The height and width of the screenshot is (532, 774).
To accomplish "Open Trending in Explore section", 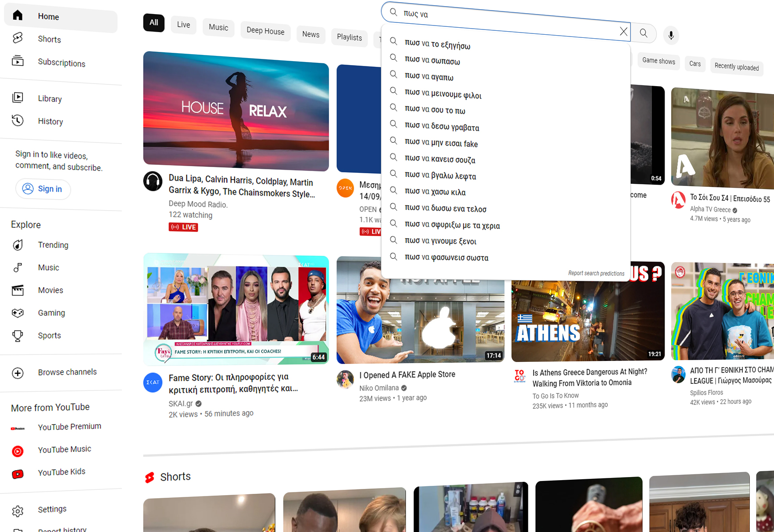I will click(53, 245).
